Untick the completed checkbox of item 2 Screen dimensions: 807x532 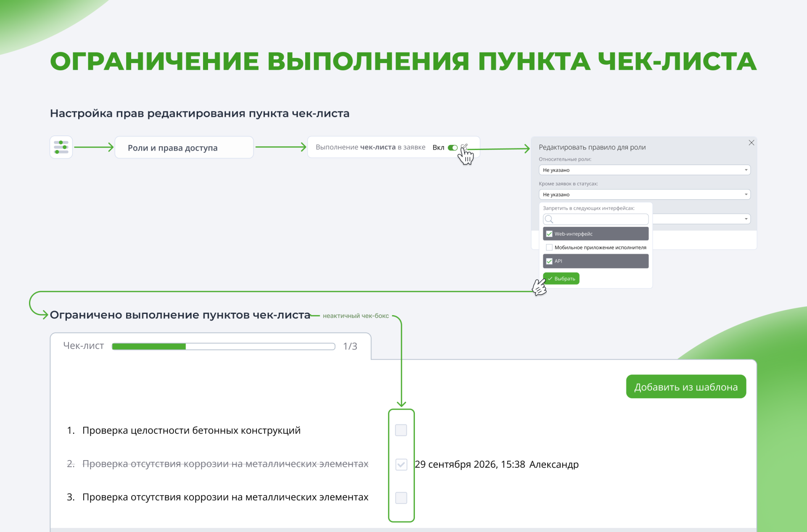pyautogui.click(x=401, y=464)
